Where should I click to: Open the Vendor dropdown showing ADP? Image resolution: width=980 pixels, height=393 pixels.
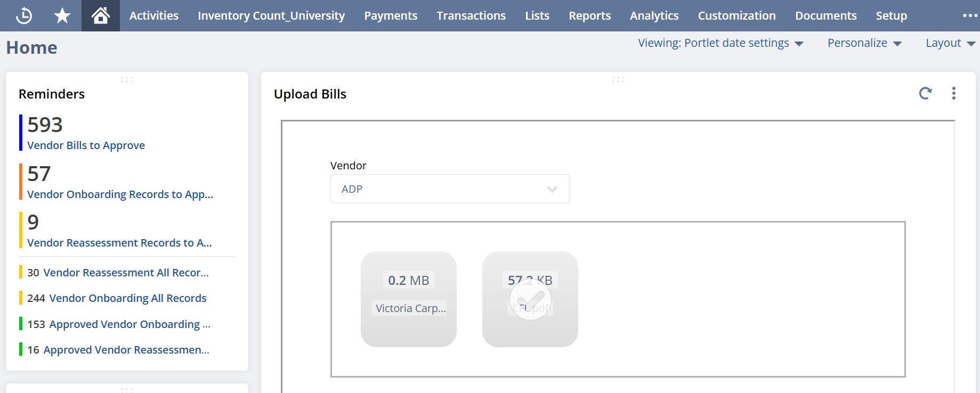pyautogui.click(x=450, y=189)
